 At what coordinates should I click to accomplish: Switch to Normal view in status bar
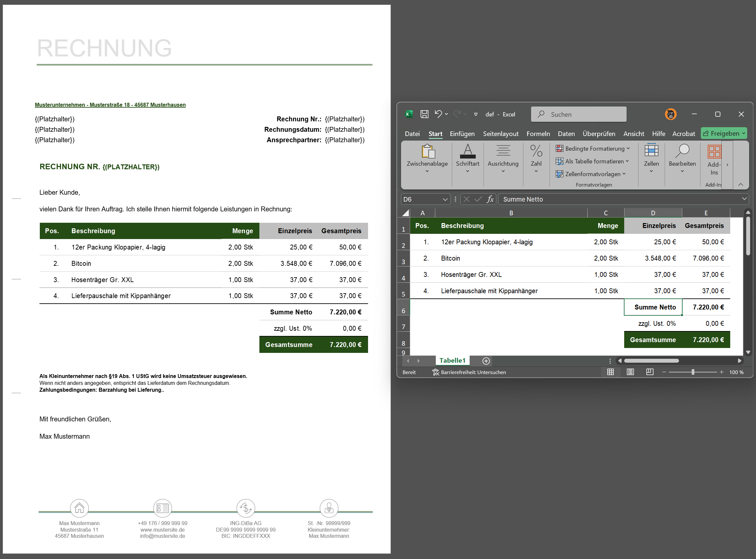tap(610, 372)
